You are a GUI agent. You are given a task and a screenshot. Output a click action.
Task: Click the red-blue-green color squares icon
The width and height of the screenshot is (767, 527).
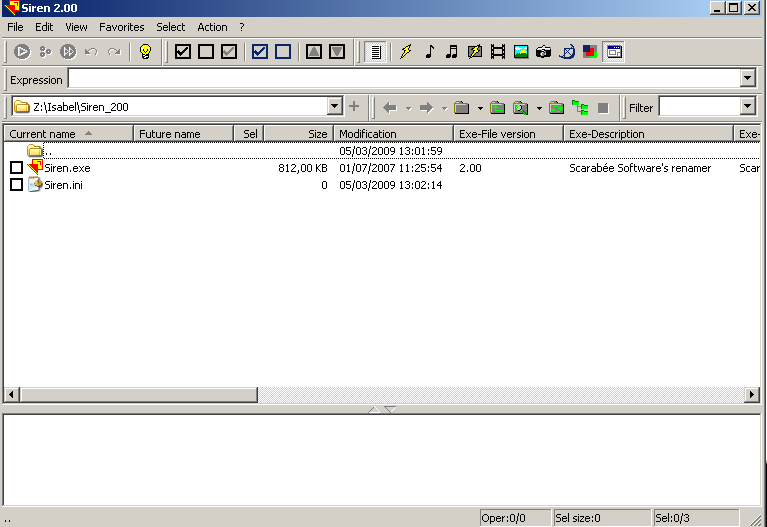590,51
